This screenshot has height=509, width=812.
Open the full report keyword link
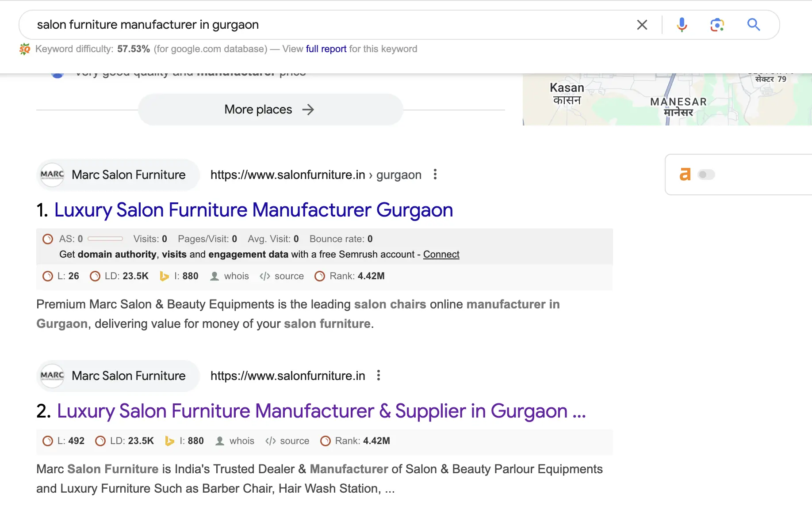326,49
